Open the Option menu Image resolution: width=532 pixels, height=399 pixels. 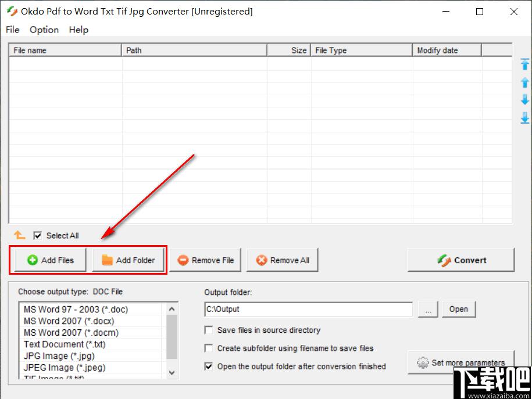(x=44, y=30)
